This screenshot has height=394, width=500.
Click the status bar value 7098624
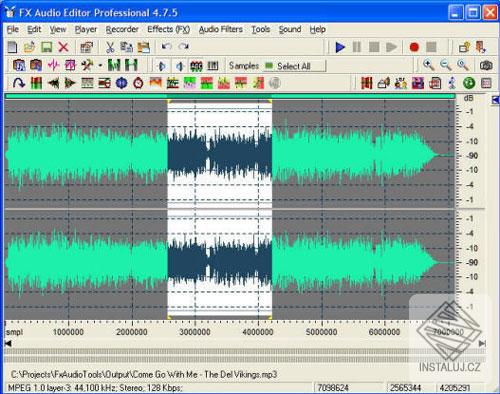pos(333,388)
